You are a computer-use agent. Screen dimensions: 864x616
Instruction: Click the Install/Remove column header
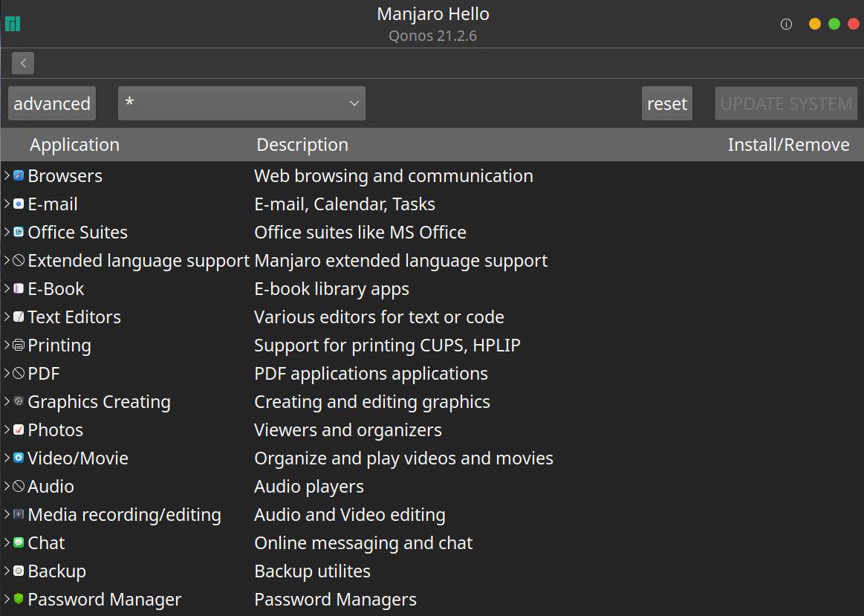788,145
